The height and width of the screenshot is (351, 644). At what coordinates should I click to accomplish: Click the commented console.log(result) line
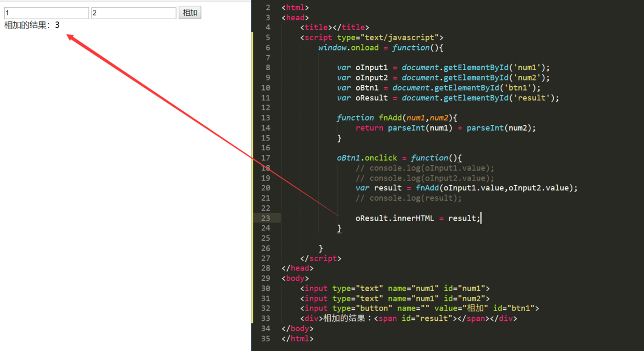pyautogui.click(x=409, y=198)
